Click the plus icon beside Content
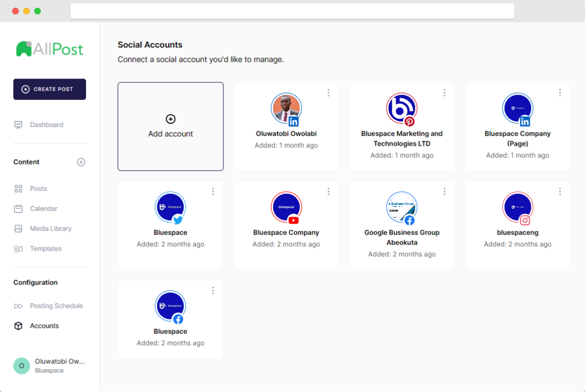The image size is (585, 392). pos(81,162)
